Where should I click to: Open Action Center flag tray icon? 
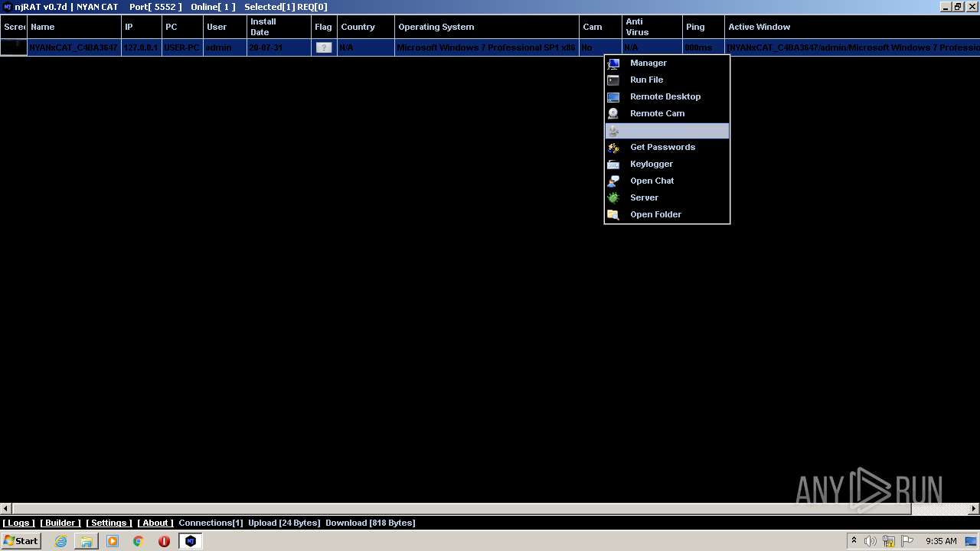(x=907, y=541)
